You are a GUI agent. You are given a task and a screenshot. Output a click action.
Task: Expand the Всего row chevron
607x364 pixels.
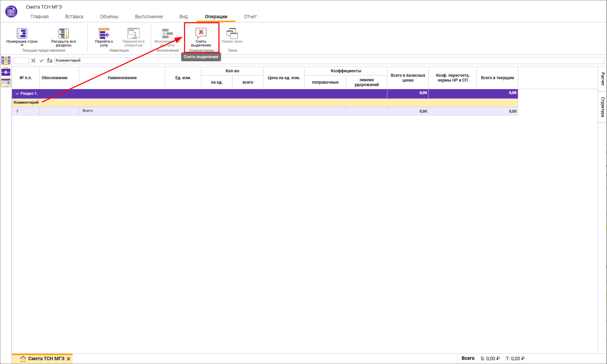pyautogui.click(x=17, y=111)
